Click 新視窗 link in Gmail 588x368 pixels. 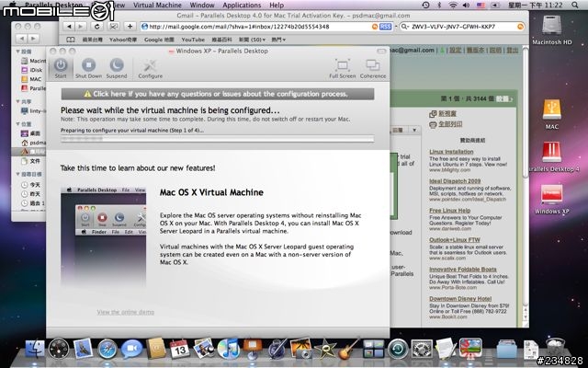click(x=447, y=113)
